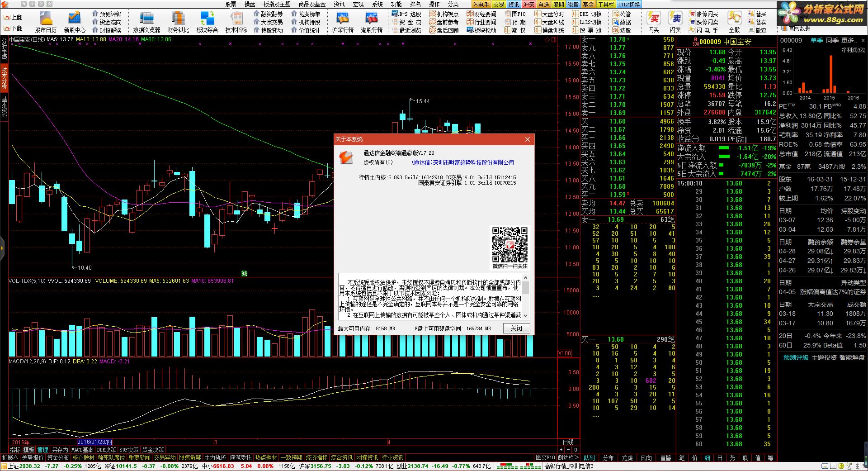
Task: Click the 上证 index value in the status bar
Action: (x=30, y=466)
